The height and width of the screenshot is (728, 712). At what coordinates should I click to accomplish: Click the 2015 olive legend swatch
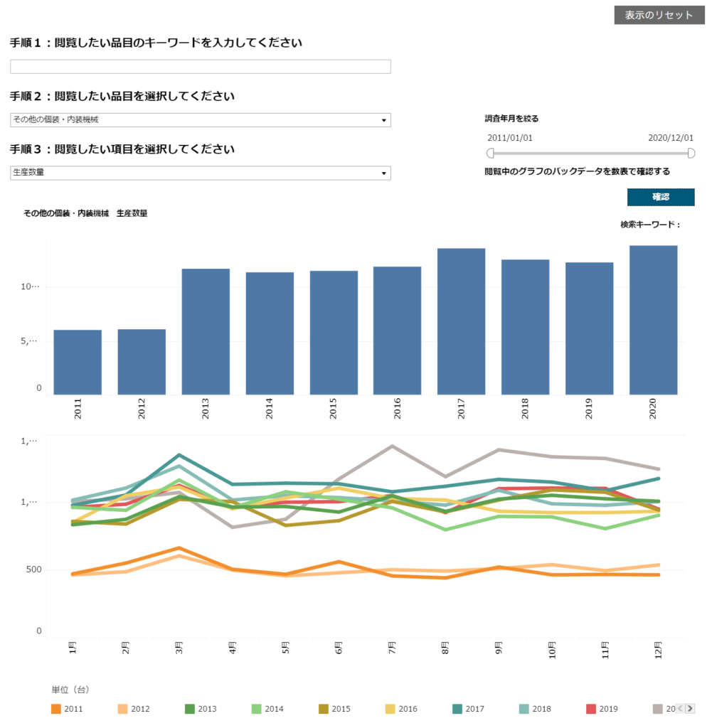(x=324, y=709)
